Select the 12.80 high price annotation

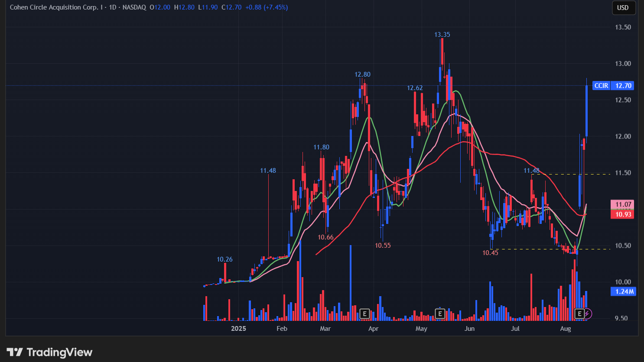pyautogui.click(x=362, y=74)
